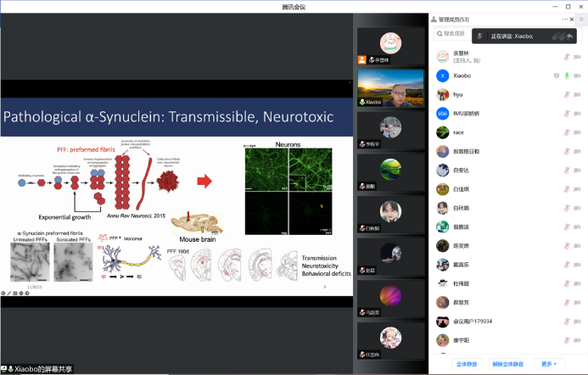Unmute hyu via muted microphone icon

pyautogui.click(x=567, y=94)
